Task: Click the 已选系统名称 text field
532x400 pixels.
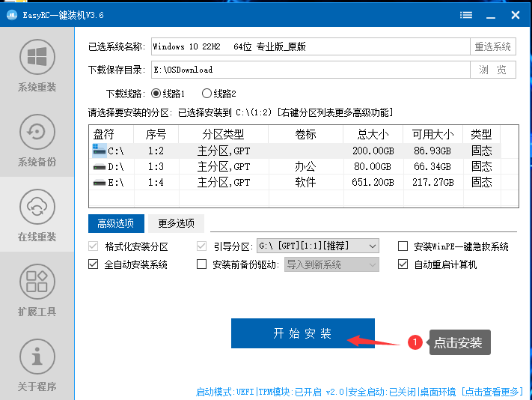Action: pos(311,46)
